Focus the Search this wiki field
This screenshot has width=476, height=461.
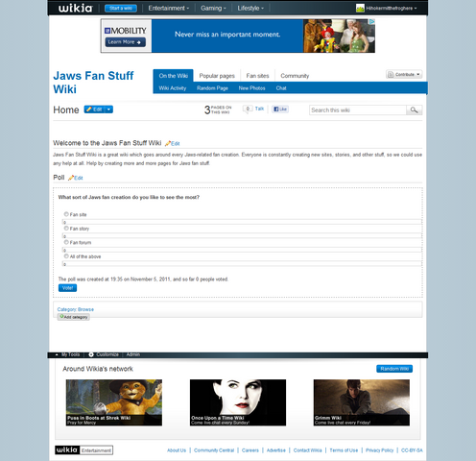point(358,110)
